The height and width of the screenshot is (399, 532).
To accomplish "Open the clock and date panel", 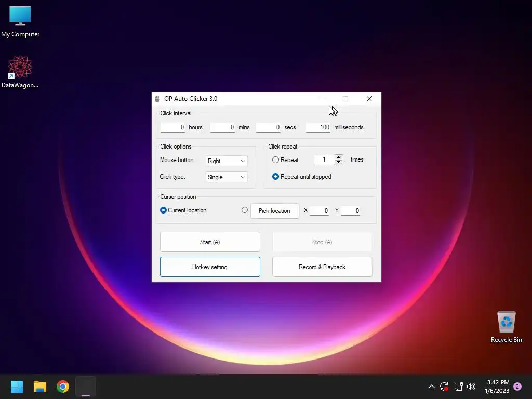I will point(497,387).
